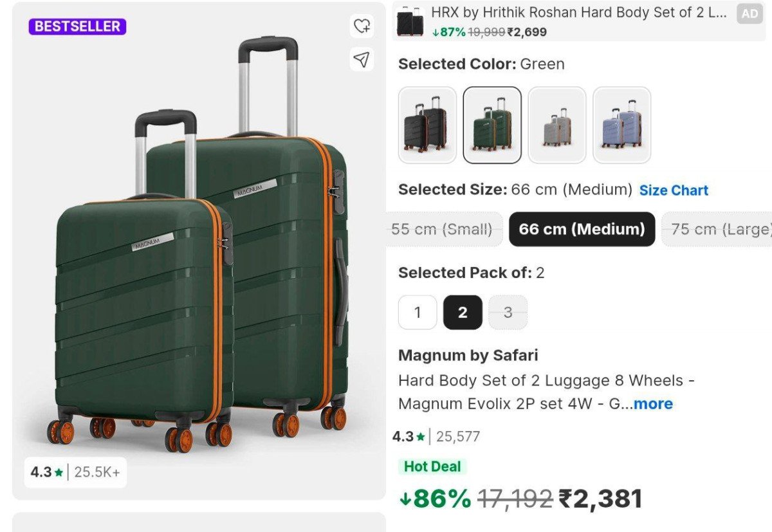Image resolution: width=772 pixels, height=532 pixels.
Task: Share this product using the share icon
Action: (x=362, y=59)
